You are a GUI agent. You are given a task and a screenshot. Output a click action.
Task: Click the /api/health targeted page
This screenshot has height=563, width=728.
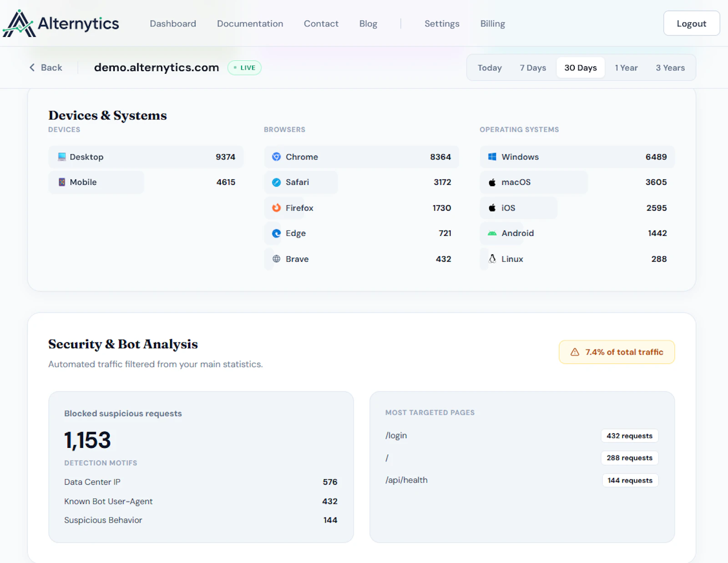click(x=406, y=480)
